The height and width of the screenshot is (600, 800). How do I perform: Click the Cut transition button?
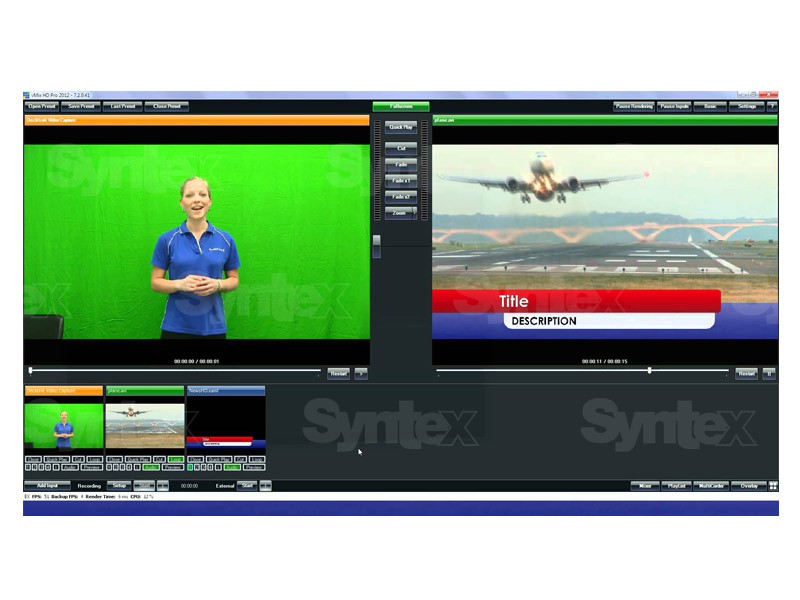400,148
